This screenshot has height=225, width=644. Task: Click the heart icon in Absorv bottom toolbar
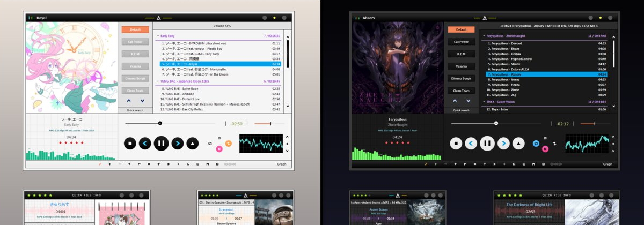tap(456, 164)
